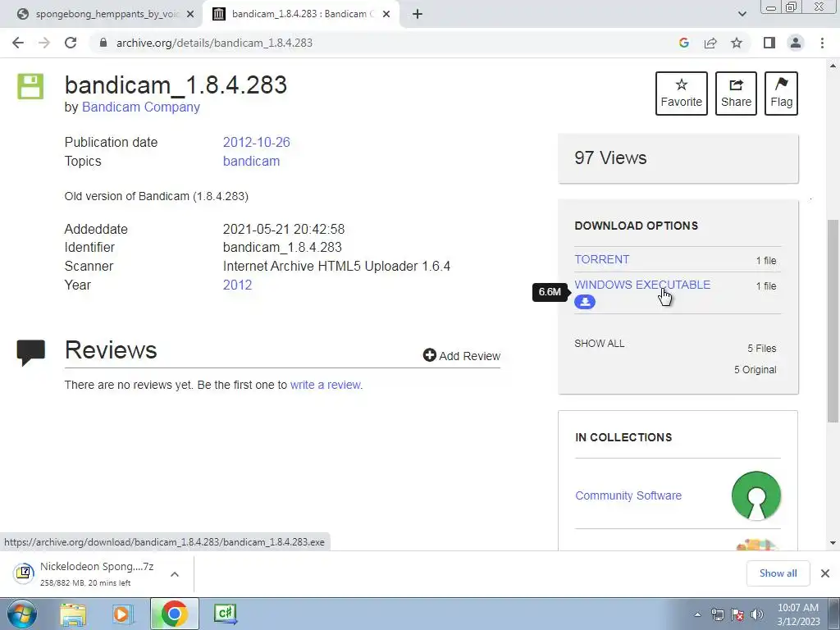The height and width of the screenshot is (630, 840).
Task: Click scrollbar up arrow
Action: coord(833,66)
